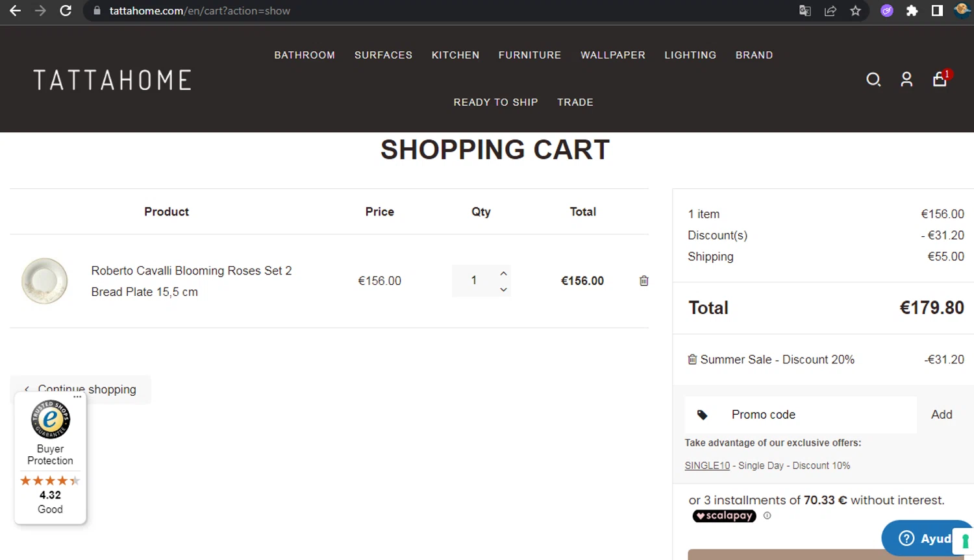The height and width of the screenshot is (560, 974).
Task: Open the WALLPAPER menu
Action: [x=613, y=55]
